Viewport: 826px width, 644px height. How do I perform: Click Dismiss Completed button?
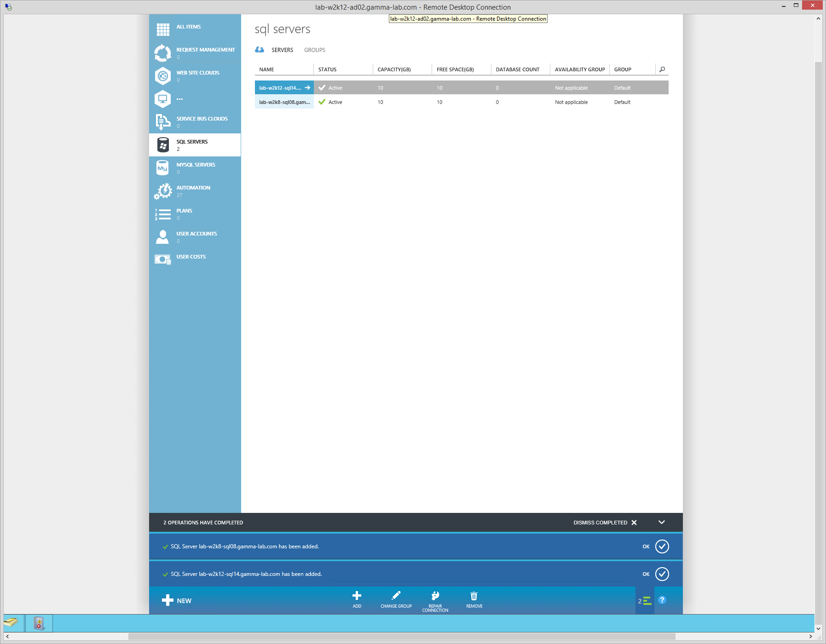coord(605,523)
